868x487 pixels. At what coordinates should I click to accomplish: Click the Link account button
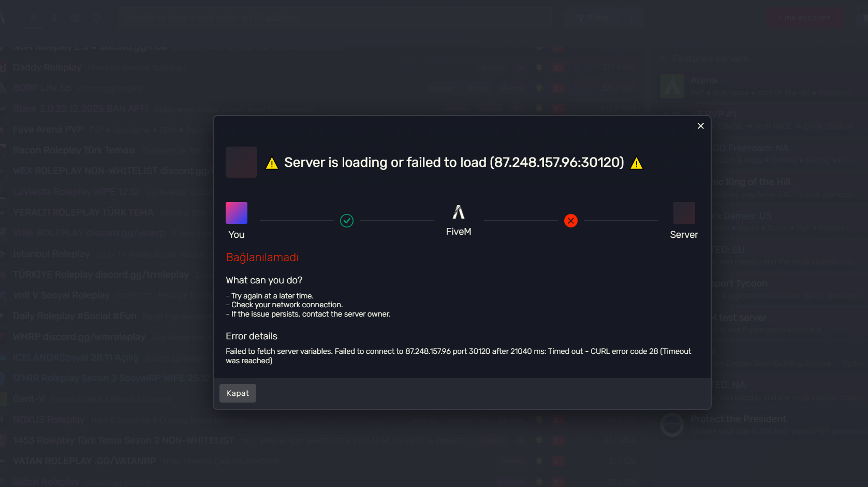coord(805,18)
